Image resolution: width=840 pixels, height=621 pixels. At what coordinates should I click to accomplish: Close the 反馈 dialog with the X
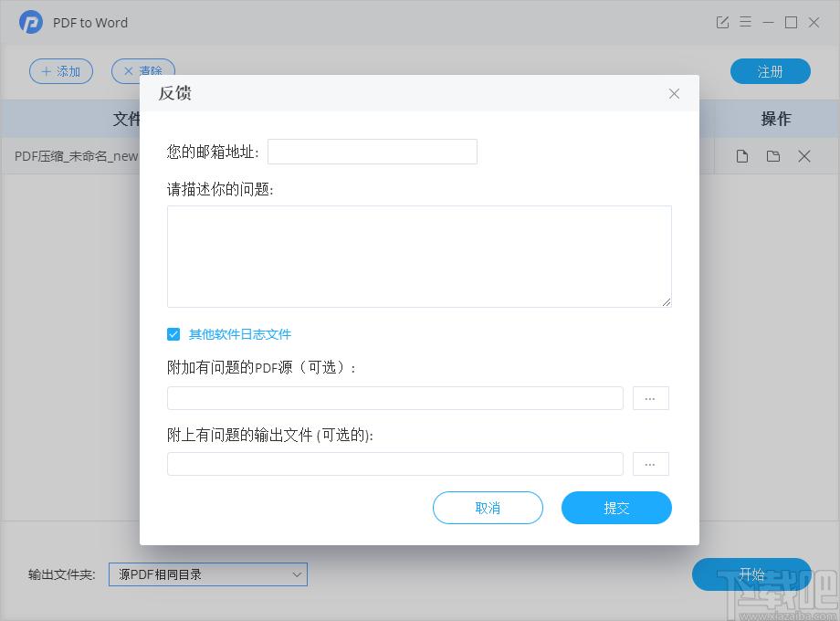coord(674,94)
